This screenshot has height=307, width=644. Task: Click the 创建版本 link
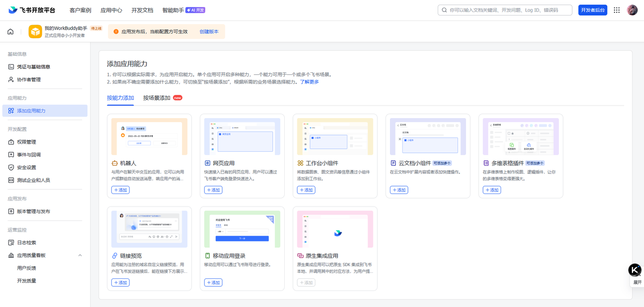[x=209, y=32]
